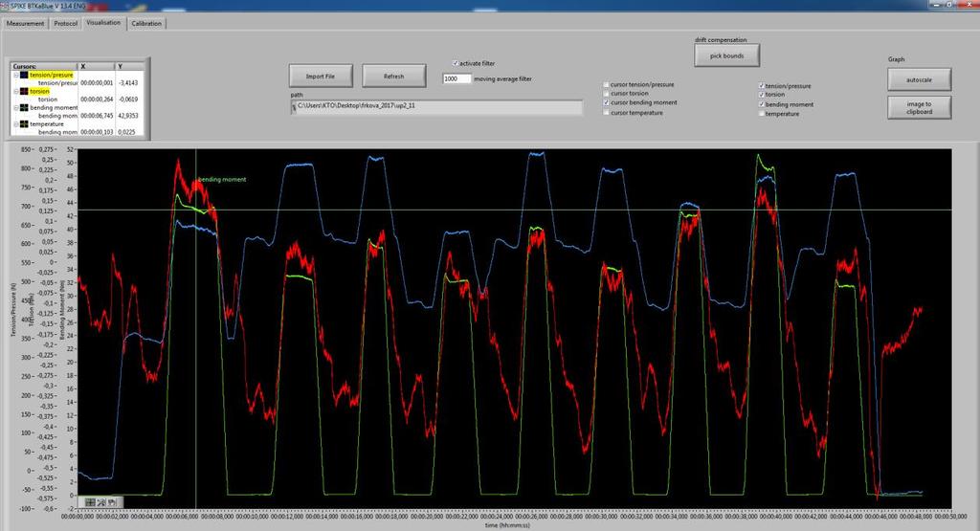The image size is (980, 531).
Task: Enable cursor torsion checkbox
Action: 606,93
